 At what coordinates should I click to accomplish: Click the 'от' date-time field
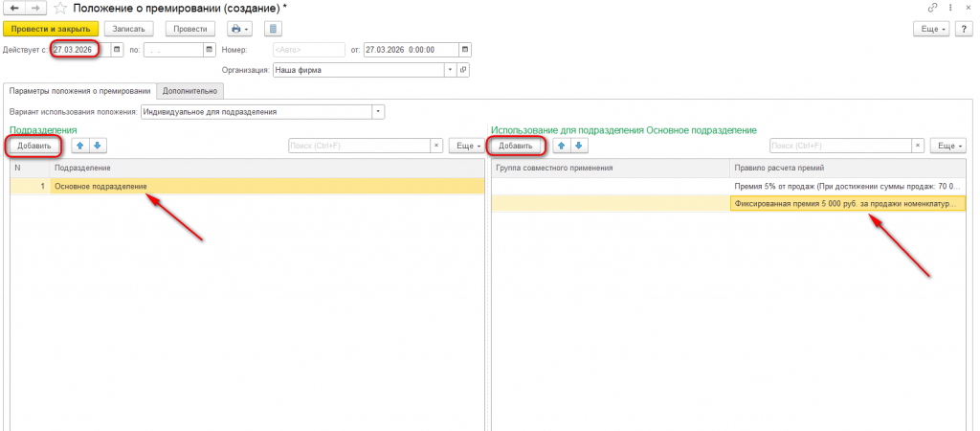point(412,50)
